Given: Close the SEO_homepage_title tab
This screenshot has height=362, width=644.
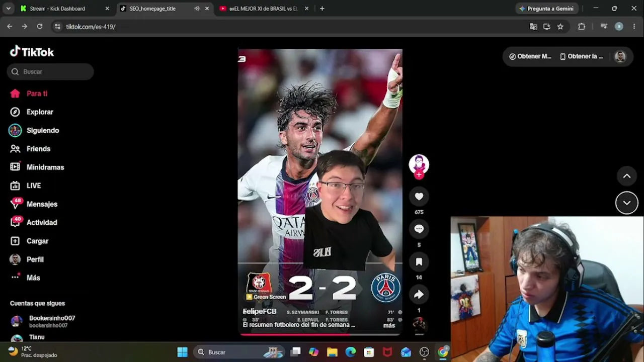Looking at the screenshot, I should click(x=206, y=9).
